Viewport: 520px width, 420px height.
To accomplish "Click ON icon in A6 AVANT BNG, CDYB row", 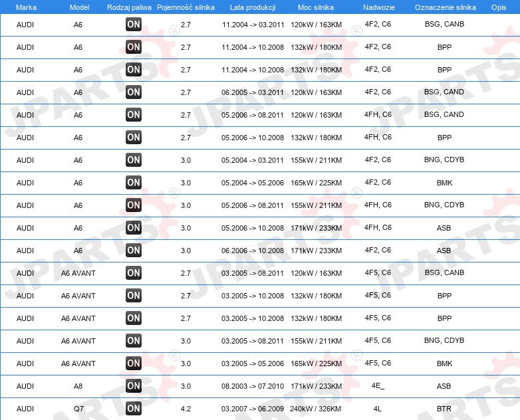I will 134,341.
